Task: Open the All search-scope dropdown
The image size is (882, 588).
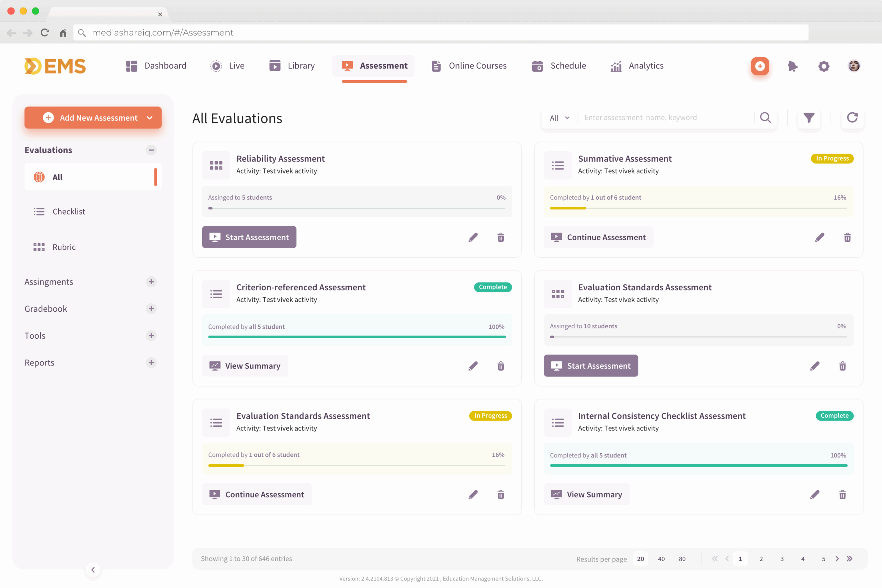Action: (x=559, y=118)
